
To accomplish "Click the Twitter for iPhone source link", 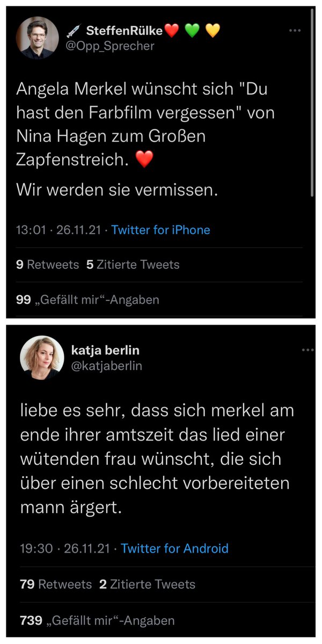I will pos(160,230).
